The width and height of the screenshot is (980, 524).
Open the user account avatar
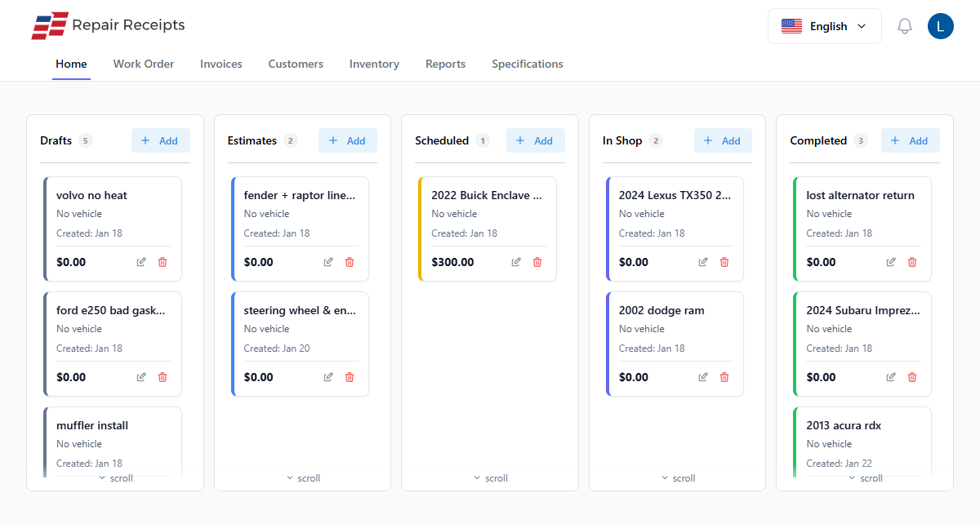(940, 25)
